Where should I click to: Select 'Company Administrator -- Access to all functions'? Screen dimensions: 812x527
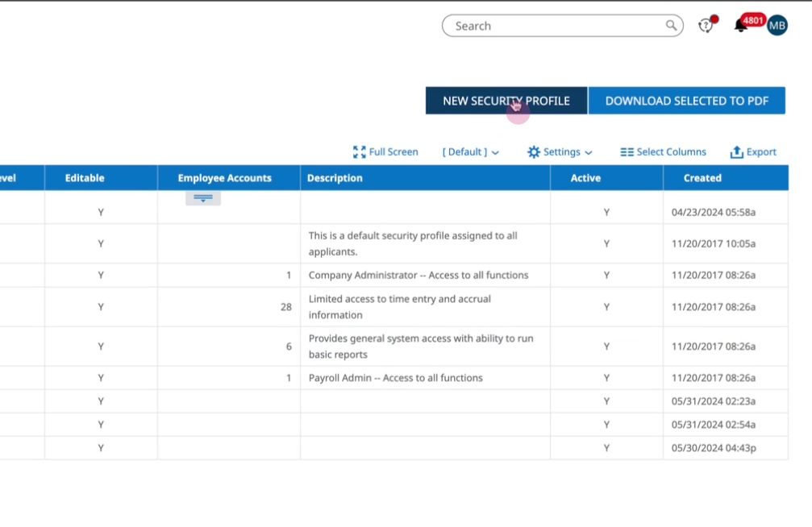tap(418, 275)
